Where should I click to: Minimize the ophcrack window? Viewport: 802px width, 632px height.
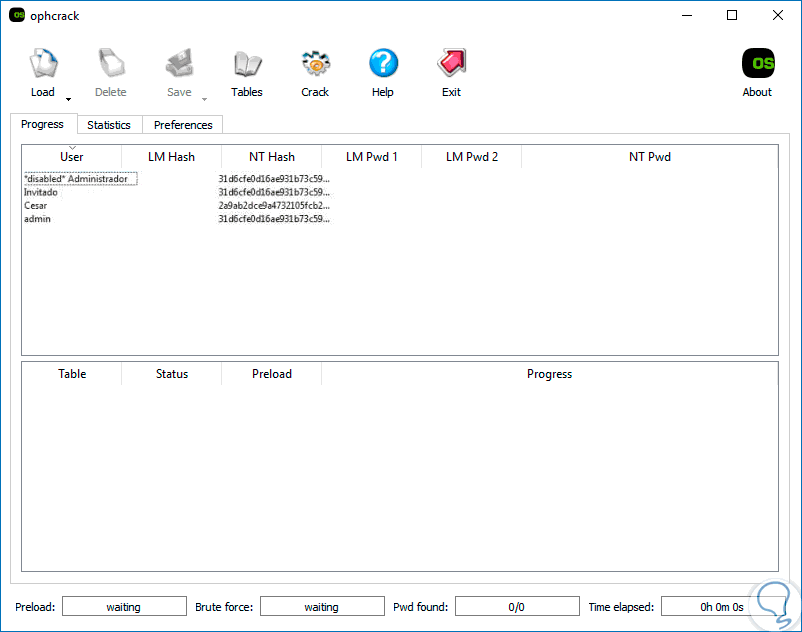[x=687, y=15]
